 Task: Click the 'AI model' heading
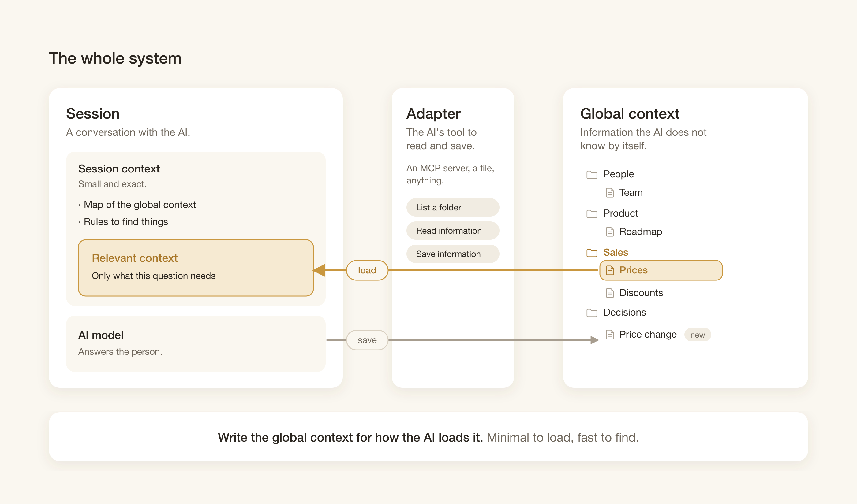tap(101, 335)
